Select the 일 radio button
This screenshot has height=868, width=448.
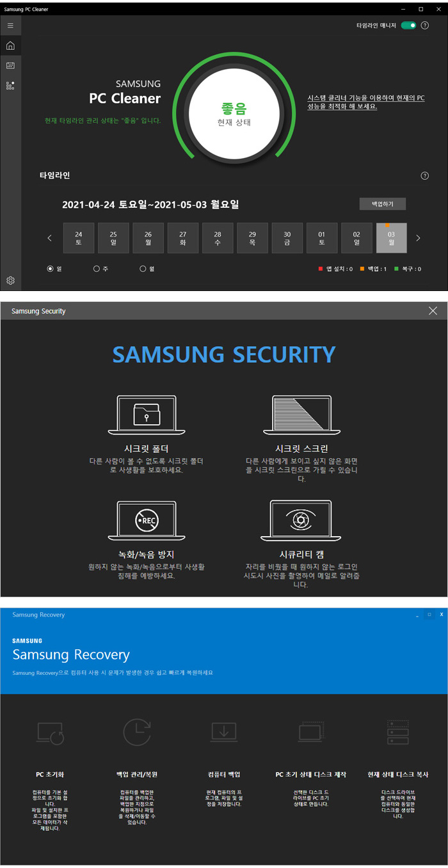click(50, 269)
